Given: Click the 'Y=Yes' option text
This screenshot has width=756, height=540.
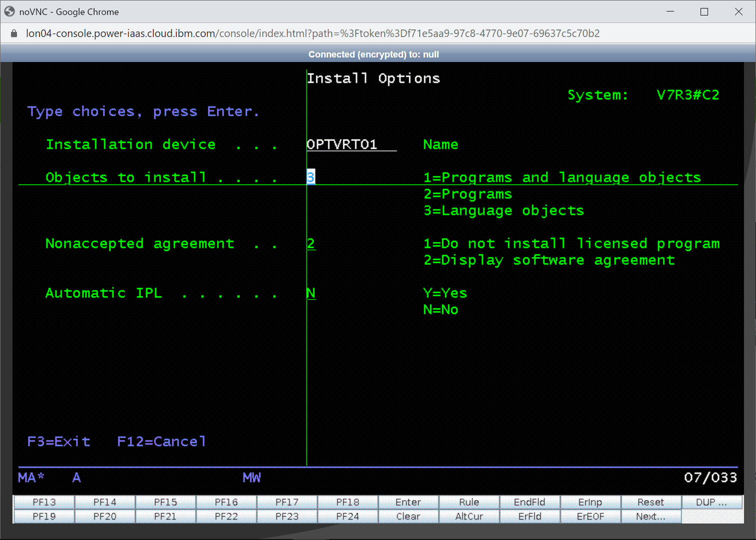Looking at the screenshot, I should point(445,293).
